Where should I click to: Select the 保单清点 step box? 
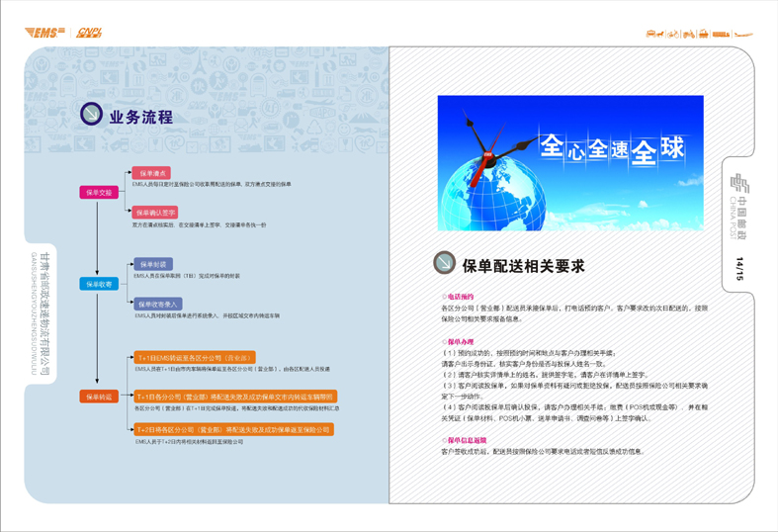[x=151, y=173]
